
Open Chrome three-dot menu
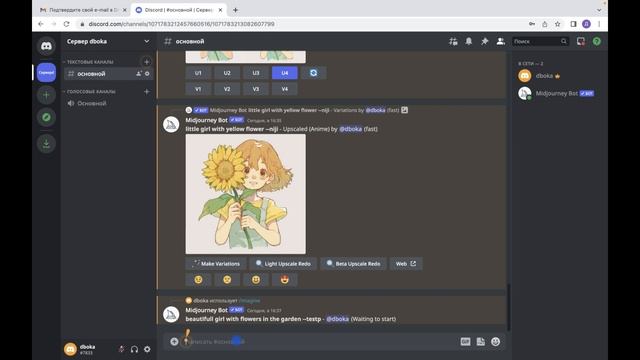pos(599,24)
